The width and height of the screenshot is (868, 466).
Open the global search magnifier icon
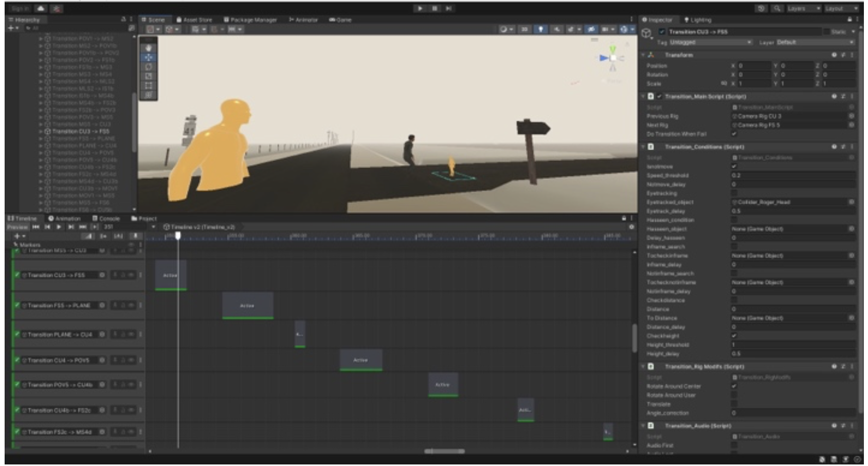(x=777, y=9)
